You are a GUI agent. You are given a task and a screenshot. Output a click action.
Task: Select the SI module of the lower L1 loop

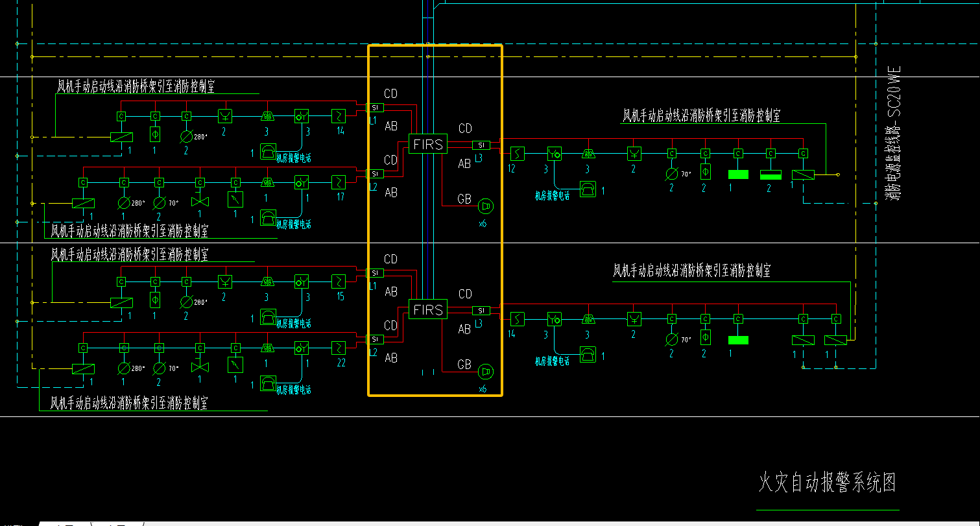click(x=375, y=273)
